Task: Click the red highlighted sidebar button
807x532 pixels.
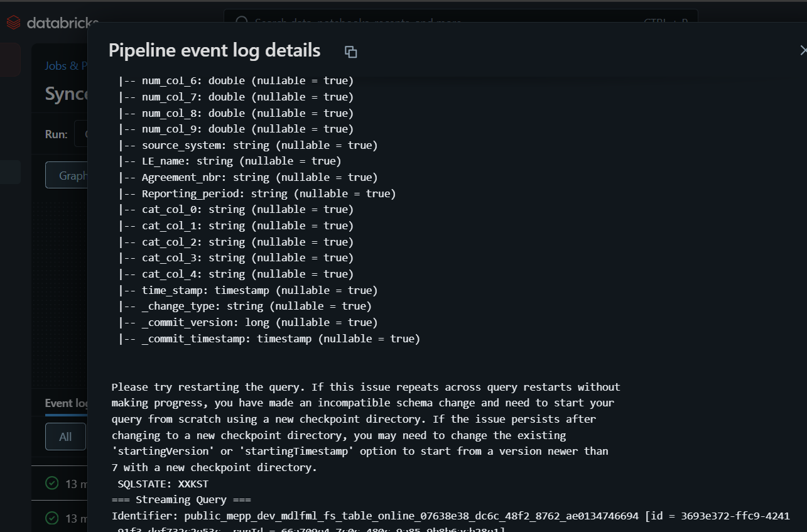Action: coord(10,60)
